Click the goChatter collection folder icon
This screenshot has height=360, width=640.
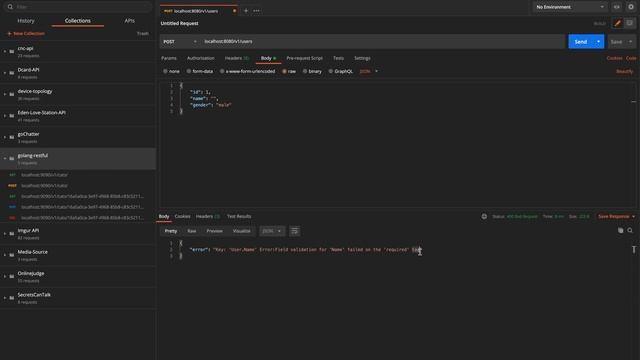[x=12, y=138]
